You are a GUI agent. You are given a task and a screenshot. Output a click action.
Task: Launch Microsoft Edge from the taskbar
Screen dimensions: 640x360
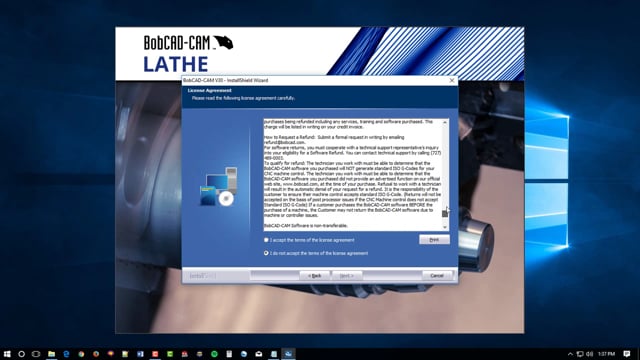[66, 354]
